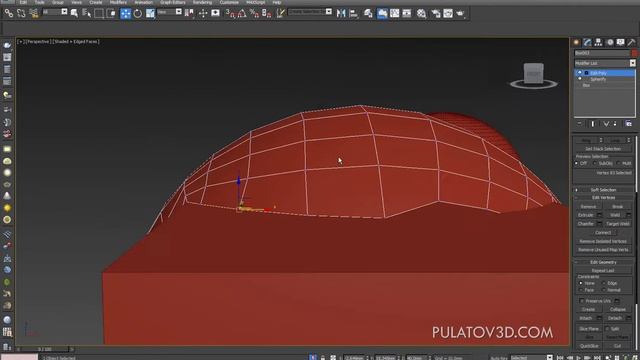Click the Select and Manipulate icon
The height and width of the screenshot is (360, 640).
click(x=203, y=13)
